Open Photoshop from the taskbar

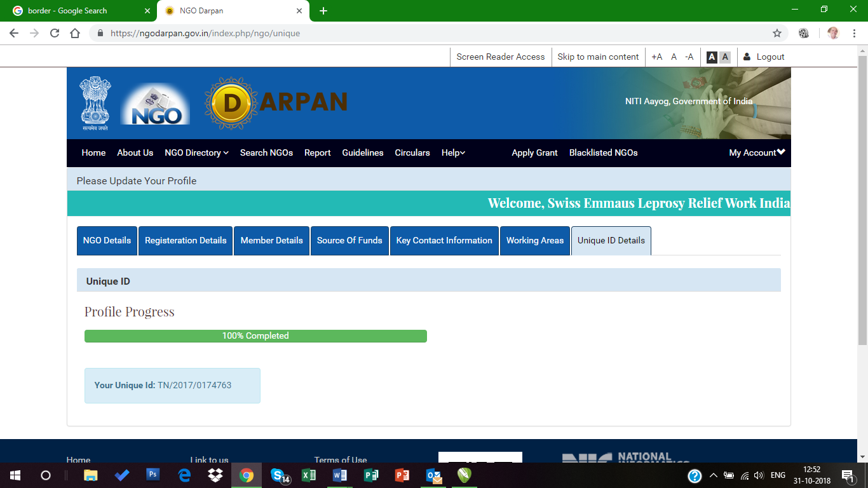(x=153, y=475)
